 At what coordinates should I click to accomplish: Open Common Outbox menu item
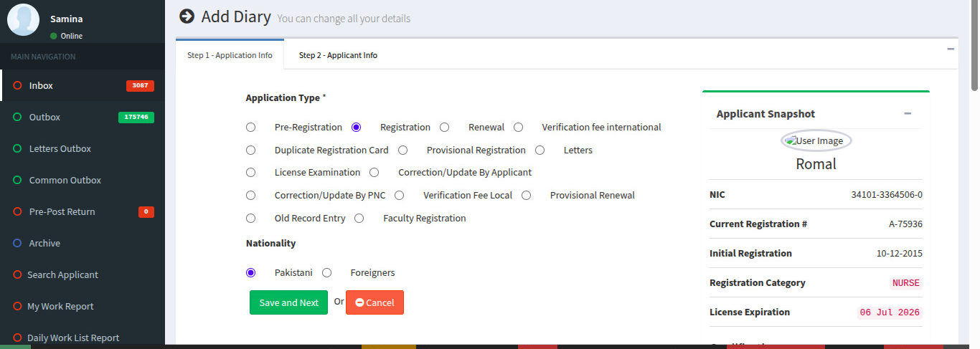pyautogui.click(x=83, y=180)
